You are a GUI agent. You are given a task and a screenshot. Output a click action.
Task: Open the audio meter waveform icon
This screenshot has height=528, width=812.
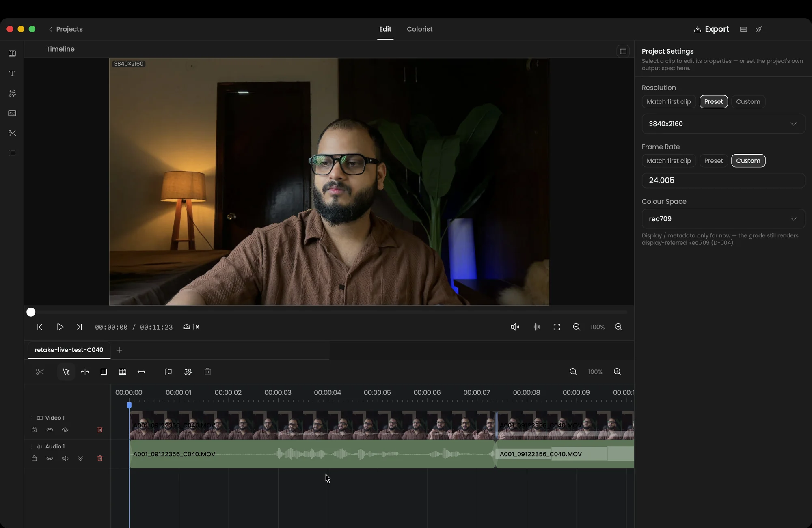[x=537, y=327]
